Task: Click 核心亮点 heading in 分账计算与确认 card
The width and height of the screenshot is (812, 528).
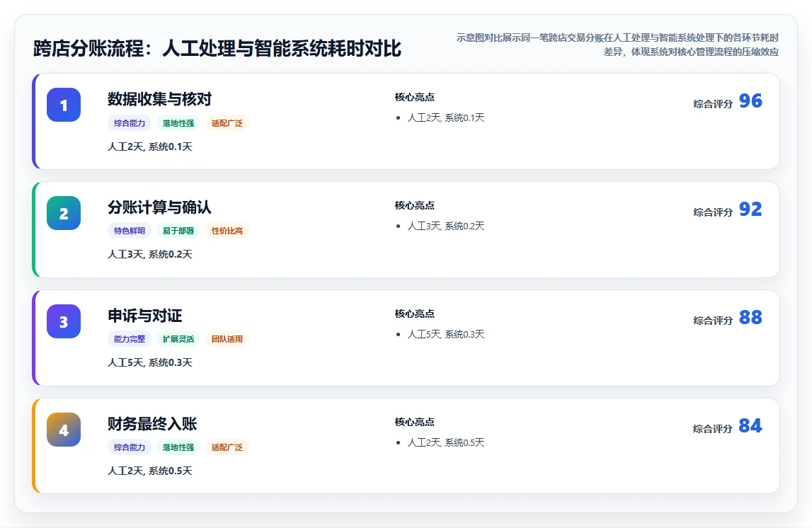Action: [415, 205]
